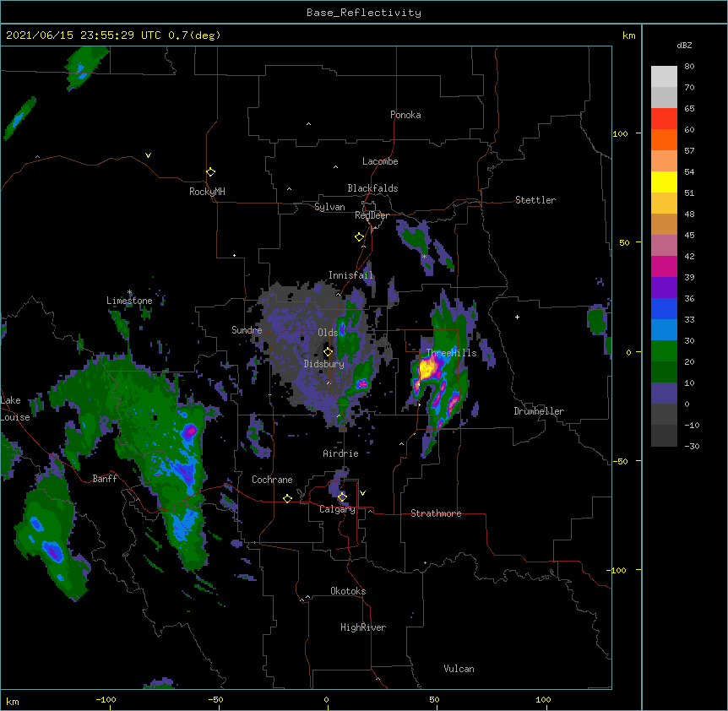Click the Limestone label
Image resolution: width=728 pixels, height=711 pixels.
[x=129, y=301]
